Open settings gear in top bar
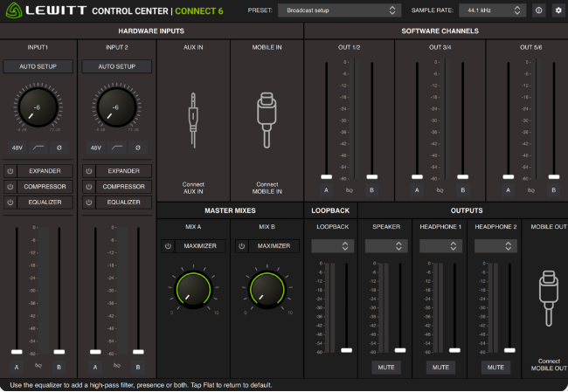 point(558,10)
